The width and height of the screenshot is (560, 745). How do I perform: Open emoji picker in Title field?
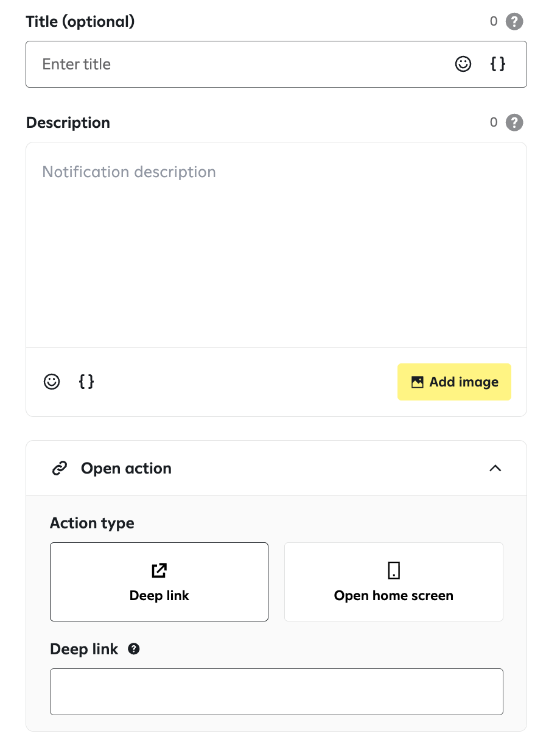[x=463, y=64]
